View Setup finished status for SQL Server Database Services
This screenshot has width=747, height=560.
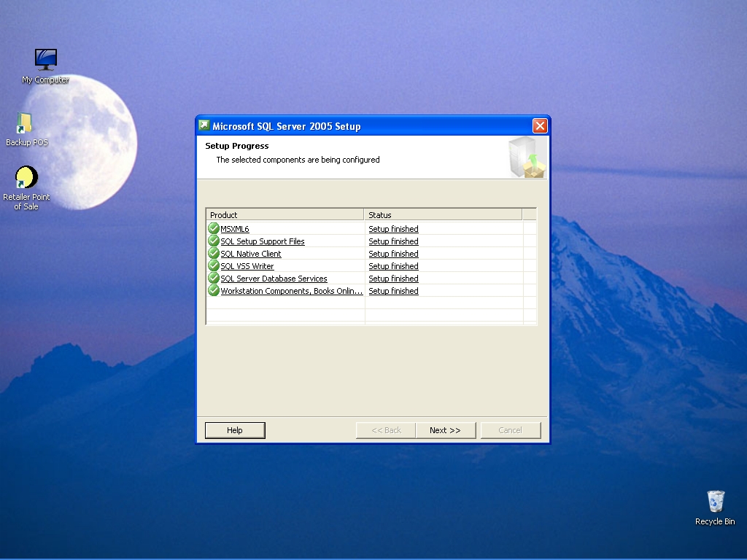tap(393, 279)
